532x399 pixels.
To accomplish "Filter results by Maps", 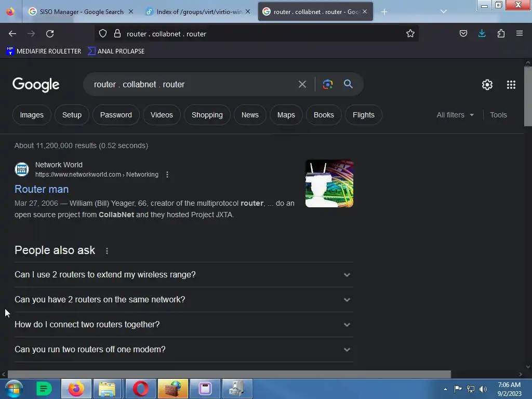I will pos(286,115).
